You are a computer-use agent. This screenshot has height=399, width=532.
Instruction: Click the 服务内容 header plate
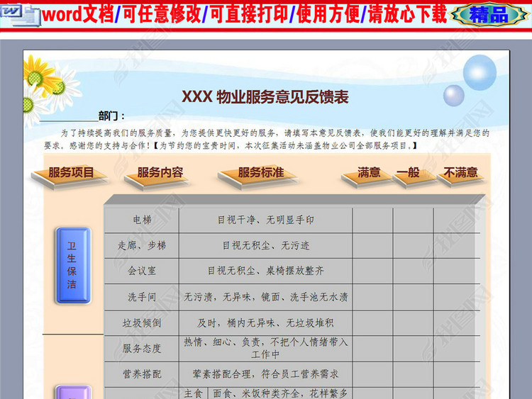[160, 174]
